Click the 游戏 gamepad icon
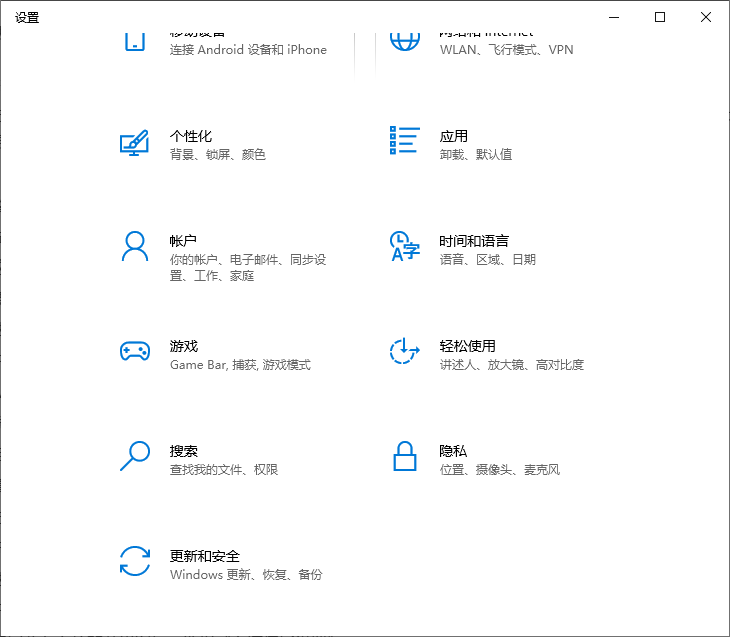This screenshot has width=730, height=637. click(135, 351)
